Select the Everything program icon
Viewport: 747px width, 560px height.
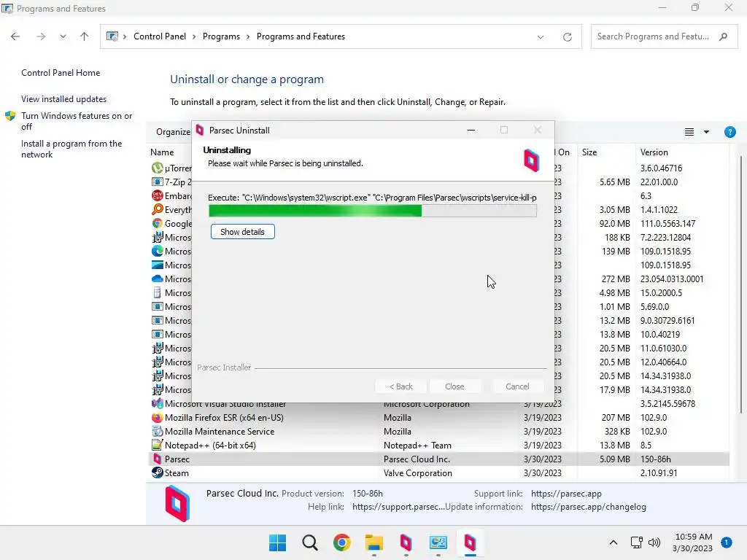[158, 209]
